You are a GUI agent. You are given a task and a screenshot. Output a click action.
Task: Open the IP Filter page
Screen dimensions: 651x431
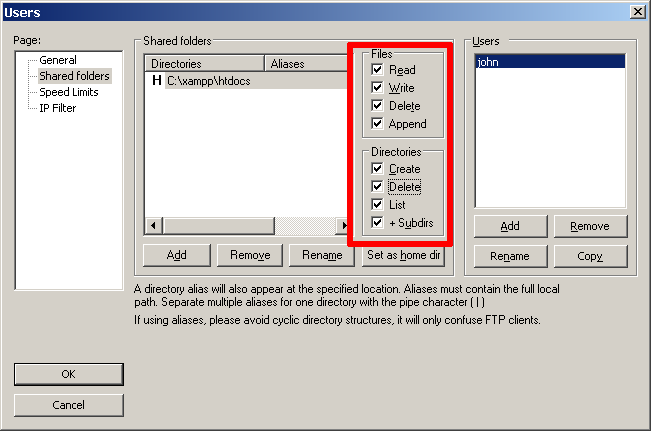pos(57,108)
